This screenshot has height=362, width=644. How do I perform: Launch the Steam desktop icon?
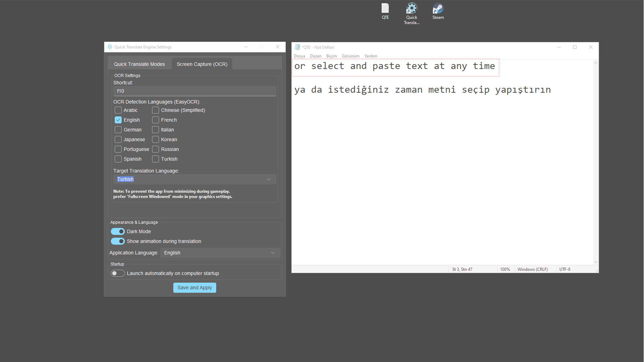pyautogui.click(x=438, y=11)
